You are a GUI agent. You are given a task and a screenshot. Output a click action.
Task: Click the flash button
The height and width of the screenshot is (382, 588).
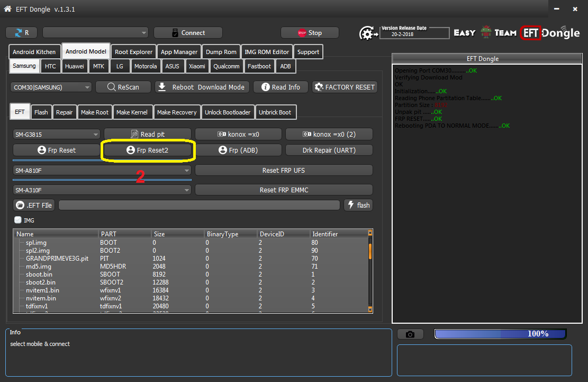(x=358, y=205)
